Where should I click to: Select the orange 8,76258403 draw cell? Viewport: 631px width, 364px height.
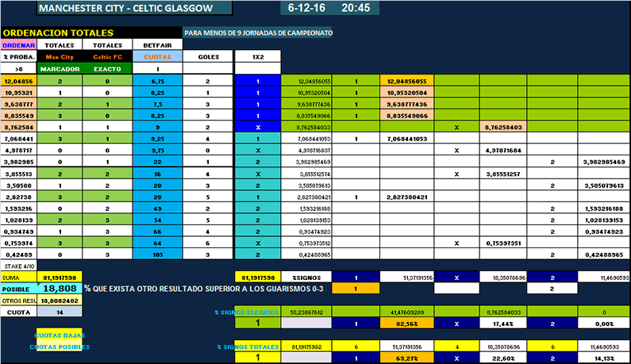[503, 127]
